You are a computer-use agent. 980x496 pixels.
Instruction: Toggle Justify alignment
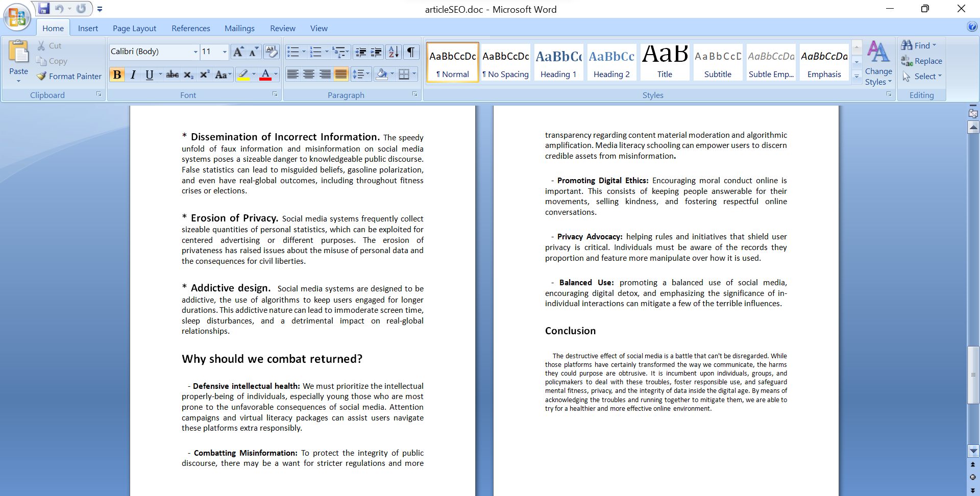point(340,75)
